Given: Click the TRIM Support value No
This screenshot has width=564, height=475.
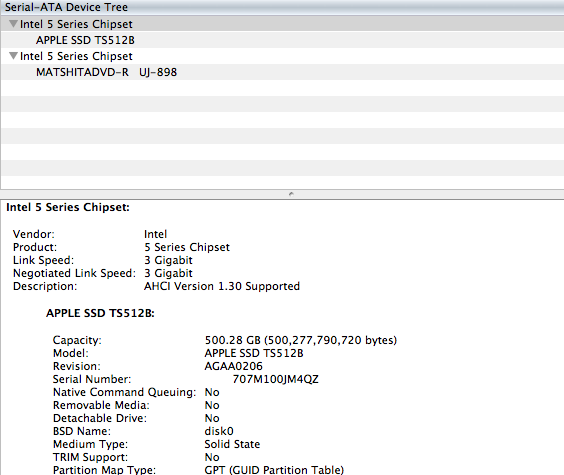Looking at the screenshot, I should point(212,457).
